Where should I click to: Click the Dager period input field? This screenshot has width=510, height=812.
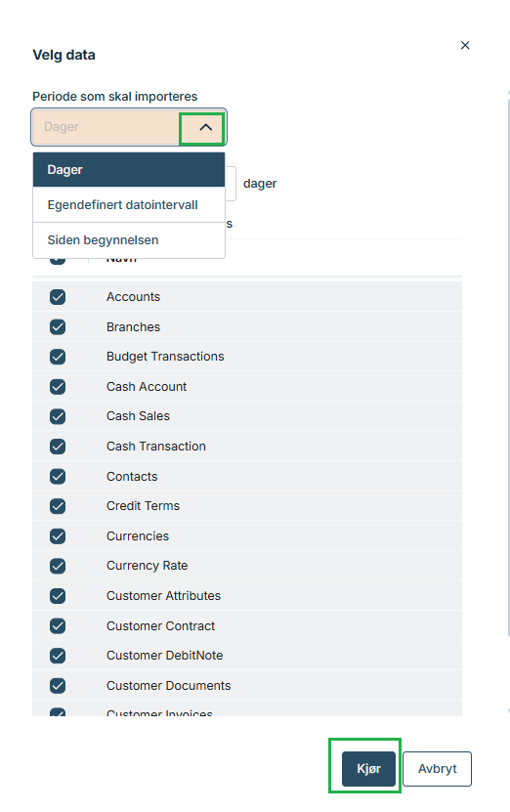click(106, 127)
